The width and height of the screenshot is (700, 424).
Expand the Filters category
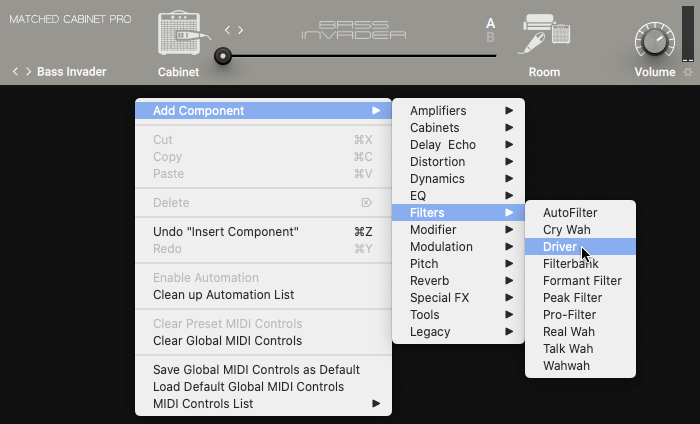(458, 212)
